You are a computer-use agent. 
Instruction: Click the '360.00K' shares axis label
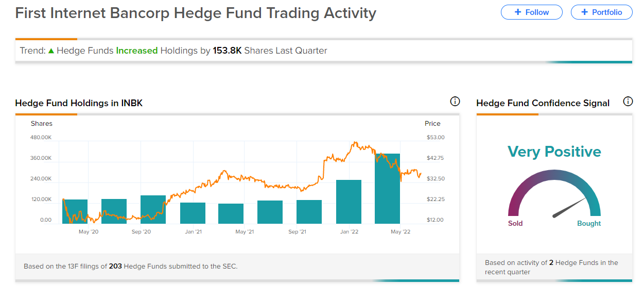[x=41, y=158]
